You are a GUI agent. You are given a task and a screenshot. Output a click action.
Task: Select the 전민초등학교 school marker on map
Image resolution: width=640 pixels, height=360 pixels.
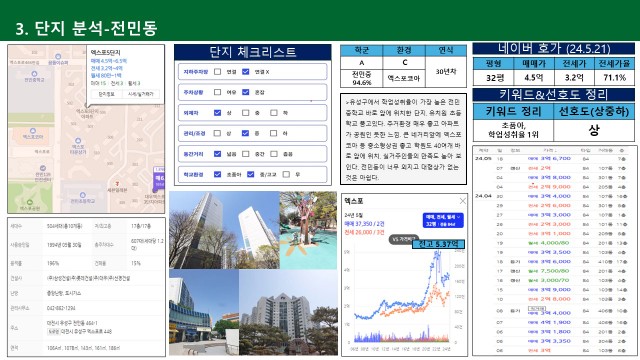click(83, 195)
